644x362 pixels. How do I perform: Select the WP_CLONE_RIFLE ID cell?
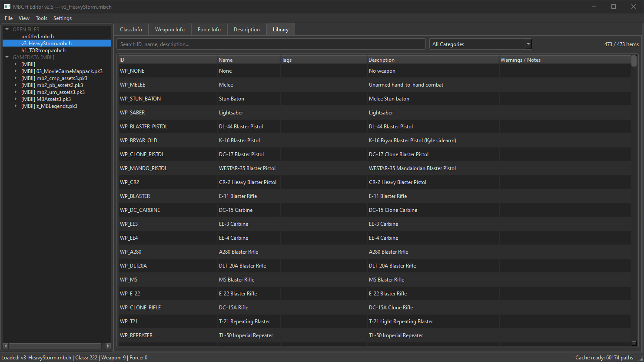click(168, 308)
